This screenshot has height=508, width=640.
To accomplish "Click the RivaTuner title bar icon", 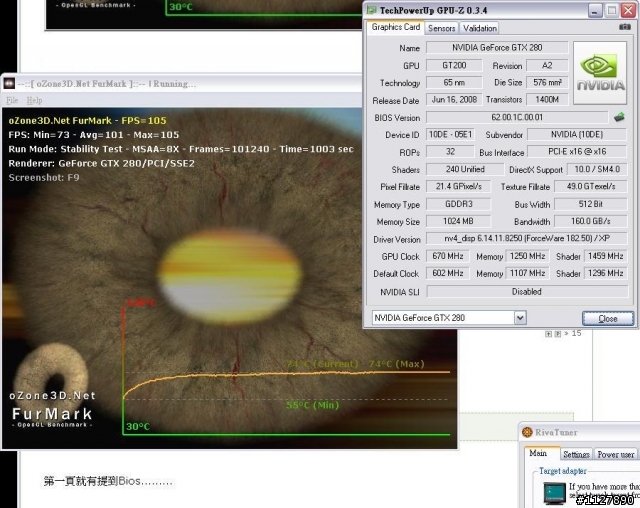I will click(x=527, y=432).
